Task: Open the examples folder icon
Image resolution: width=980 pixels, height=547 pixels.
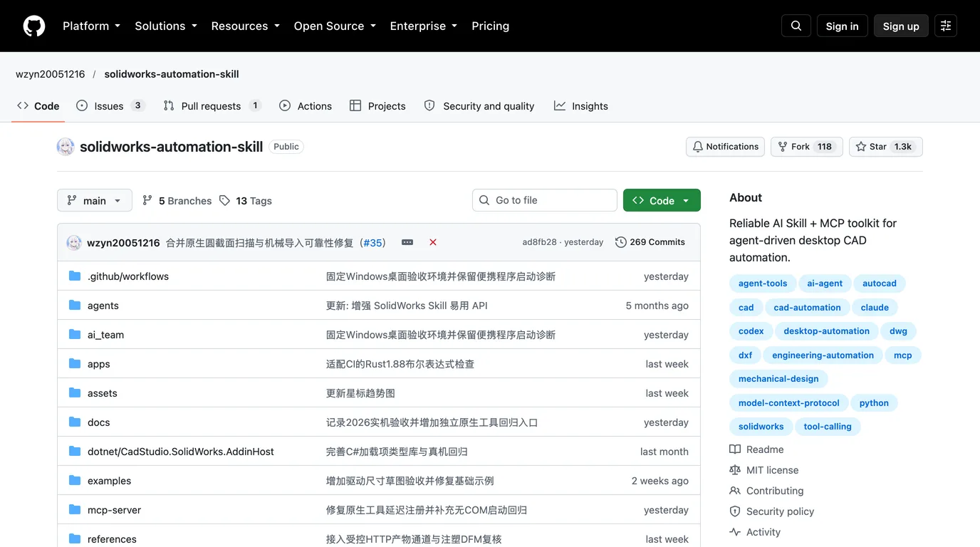Action: pyautogui.click(x=75, y=481)
